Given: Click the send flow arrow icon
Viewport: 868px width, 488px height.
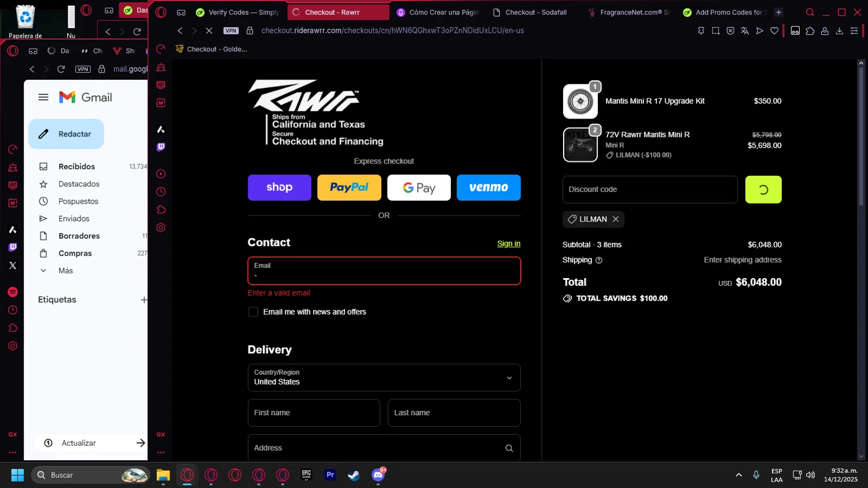Looking at the screenshot, I should 760,31.
